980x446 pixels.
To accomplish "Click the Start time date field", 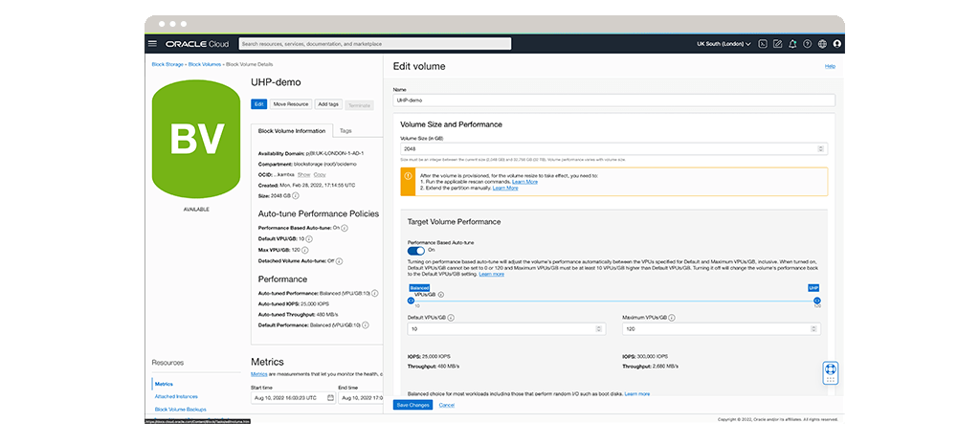I will pos(293,398).
